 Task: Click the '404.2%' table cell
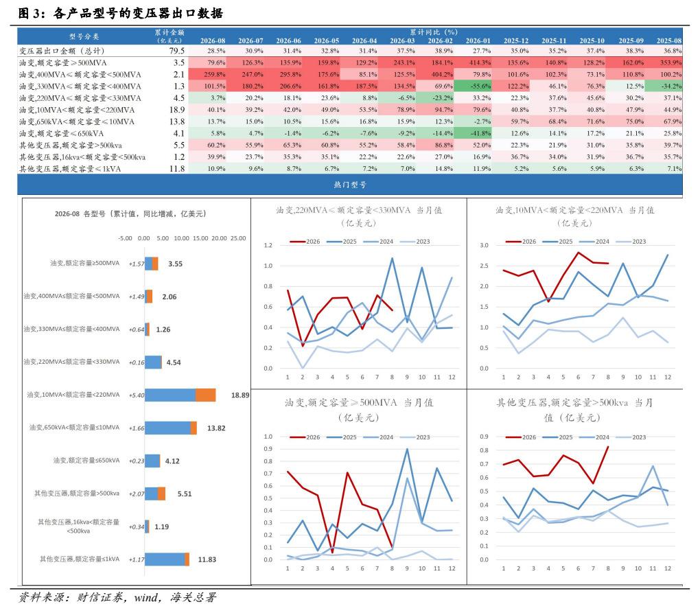(442, 75)
